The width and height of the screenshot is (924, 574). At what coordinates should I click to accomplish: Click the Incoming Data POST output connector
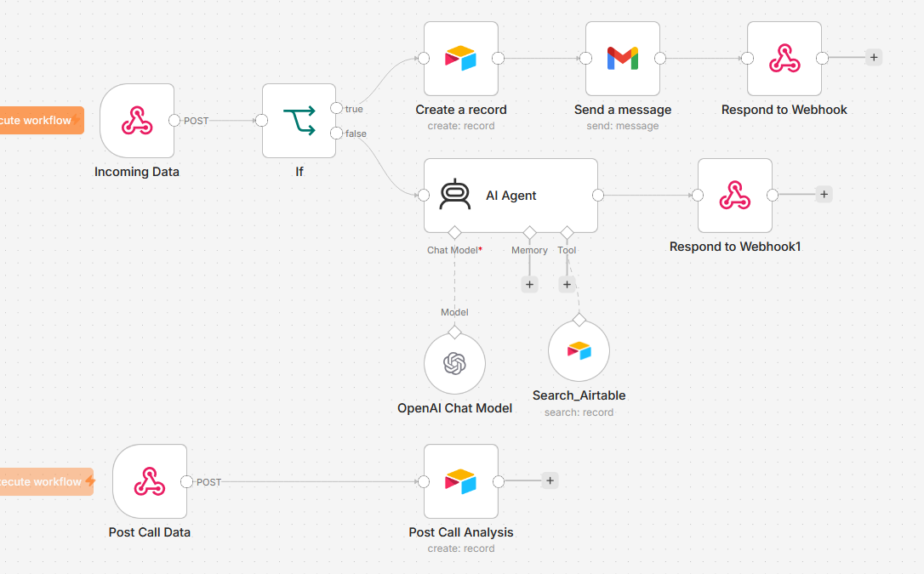[174, 121]
